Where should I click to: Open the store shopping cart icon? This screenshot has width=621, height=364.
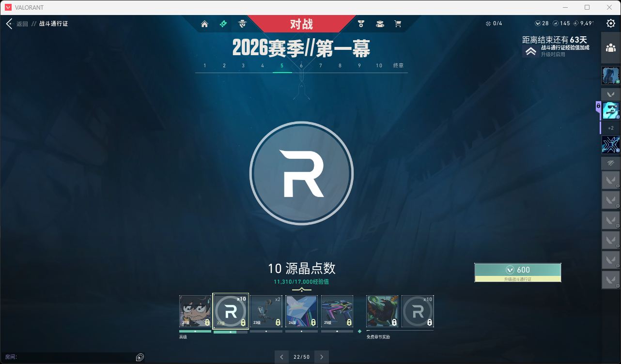point(398,24)
